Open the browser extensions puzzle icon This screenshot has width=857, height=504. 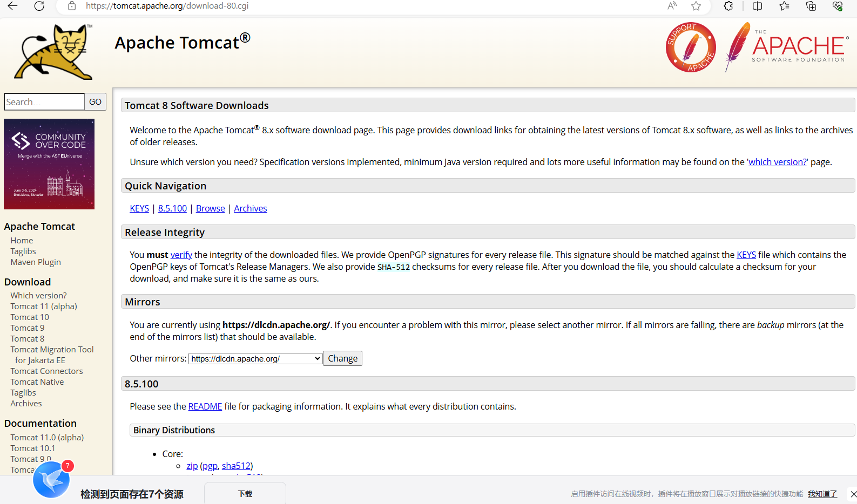point(728,6)
